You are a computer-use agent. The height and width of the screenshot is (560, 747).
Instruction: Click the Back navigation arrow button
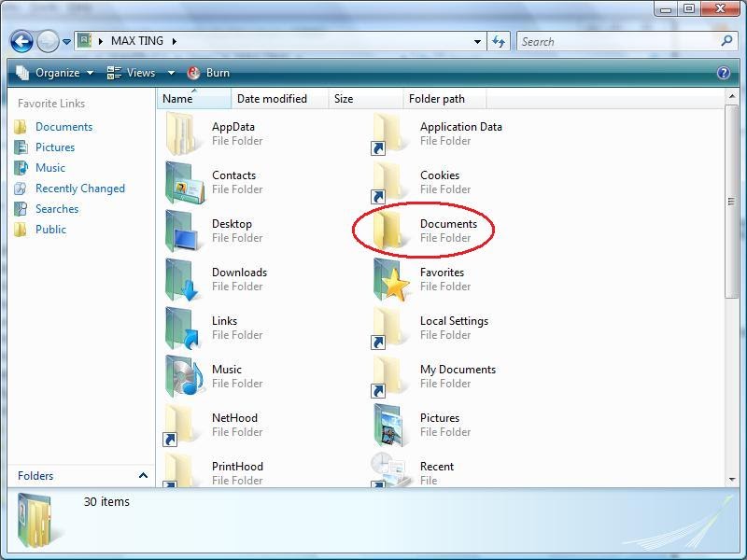tap(21, 41)
